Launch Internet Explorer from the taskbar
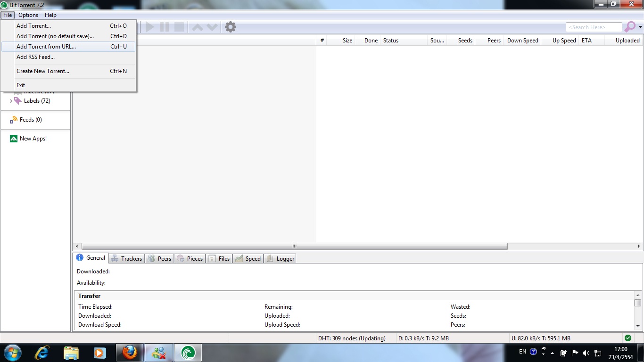Image resolution: width=644 pixels, height=362 pixels. (x=42, y=353)
